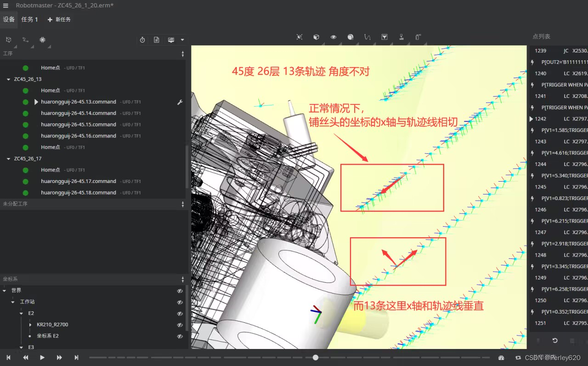Click the operations list vertical scrollbar
This screenshot has height=366, width=588.
187,166
